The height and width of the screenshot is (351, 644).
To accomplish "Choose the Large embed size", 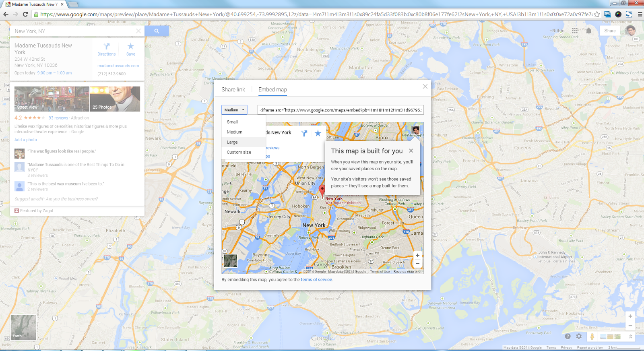I will pos(244,142).
